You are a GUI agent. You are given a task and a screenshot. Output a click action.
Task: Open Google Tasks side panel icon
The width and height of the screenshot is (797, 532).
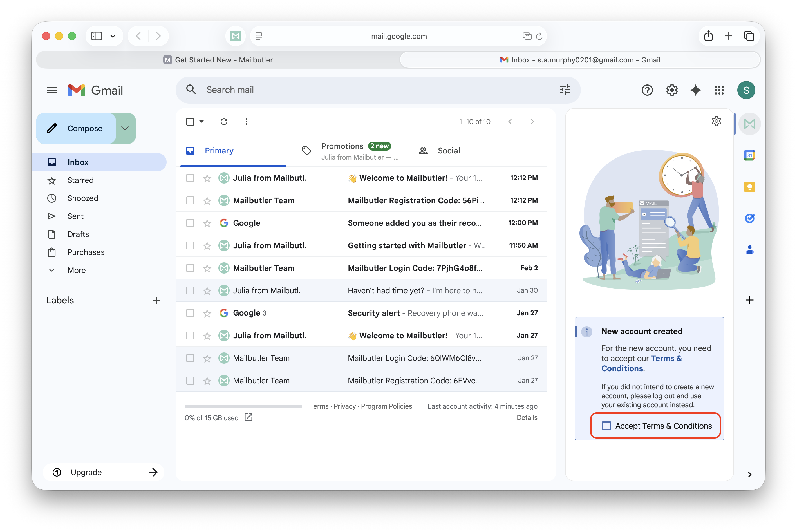pyautogui.click(x=749, y=218)
